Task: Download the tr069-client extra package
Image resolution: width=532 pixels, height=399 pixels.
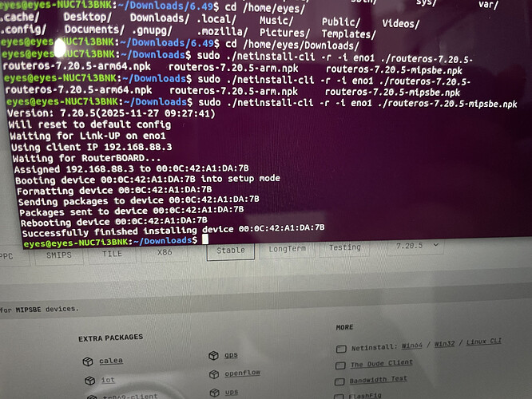Action: point(130,397)
